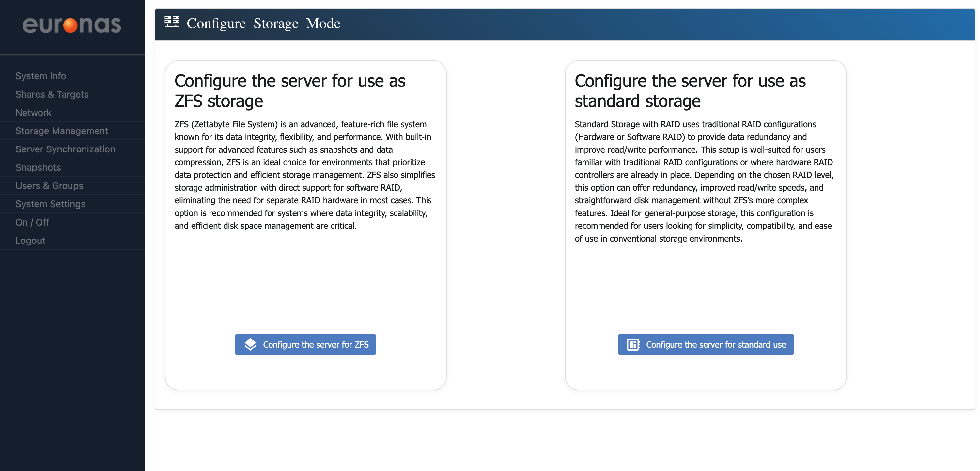Viewport: 980px width, 471px height.
Task: Click the euronas logo
Action: coord(71,25)
